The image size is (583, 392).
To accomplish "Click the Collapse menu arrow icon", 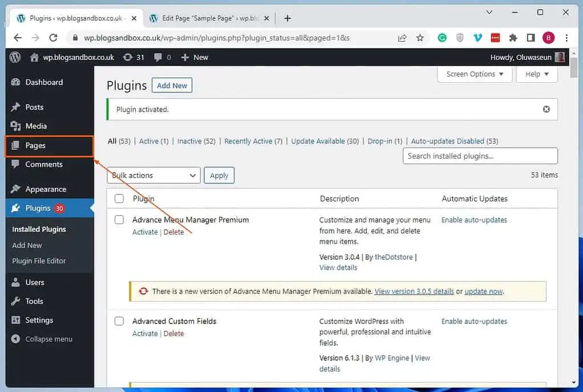I will (x=15, y=339).
